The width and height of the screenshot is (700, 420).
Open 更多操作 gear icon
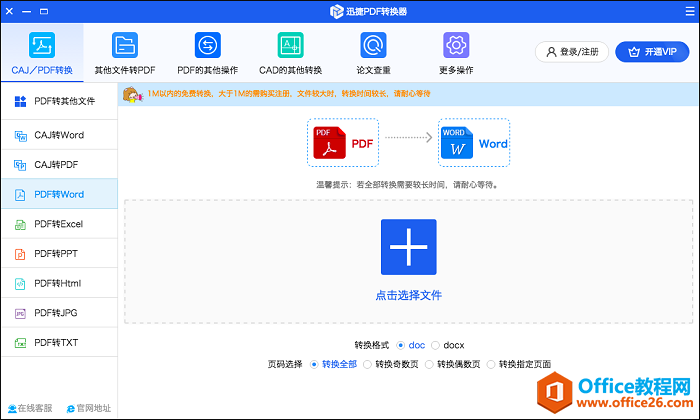(x=456, y=46)
